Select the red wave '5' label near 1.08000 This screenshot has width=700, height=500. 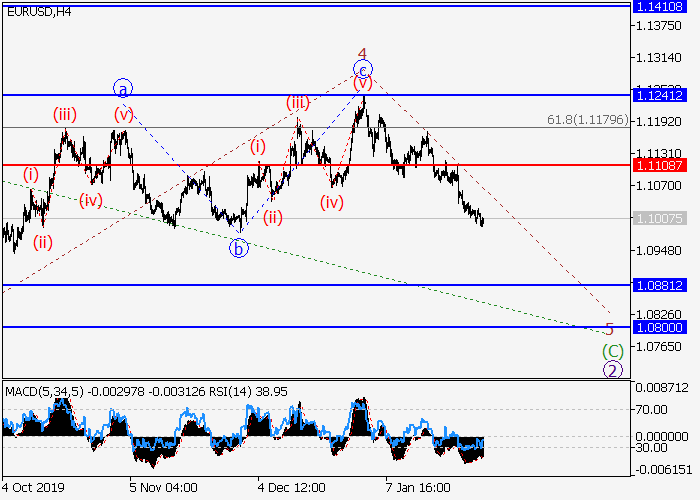tap(609, 329)
